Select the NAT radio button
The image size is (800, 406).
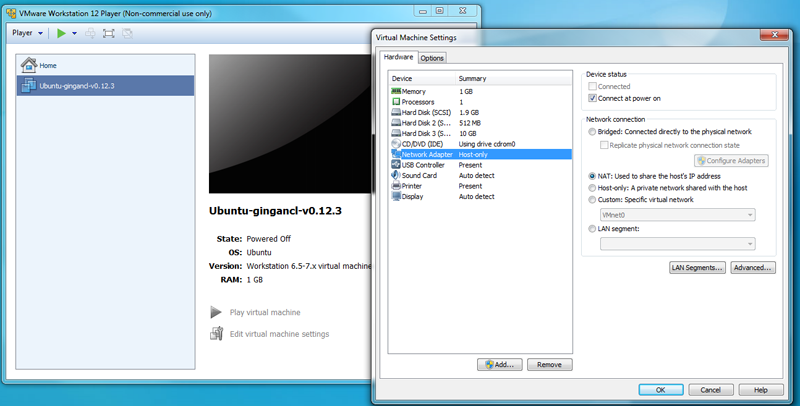[x=592, y=176]
